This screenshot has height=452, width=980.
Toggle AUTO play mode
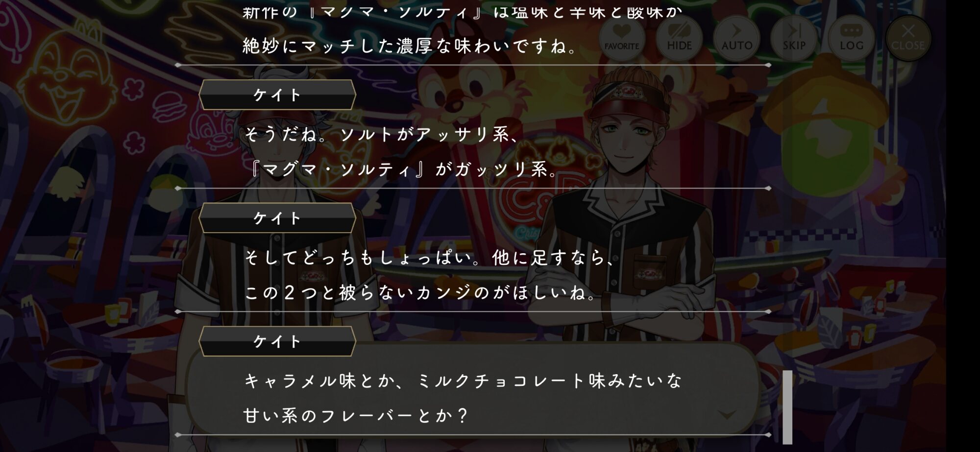point(736,38)
